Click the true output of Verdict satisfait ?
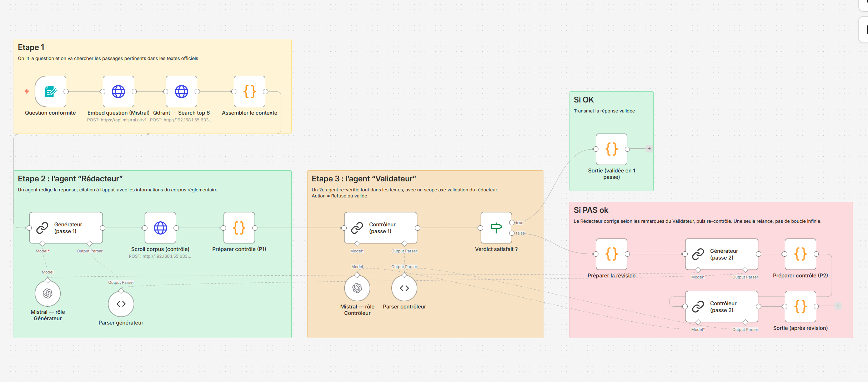This screenshot has width=868, height=382. pos(512,223)
